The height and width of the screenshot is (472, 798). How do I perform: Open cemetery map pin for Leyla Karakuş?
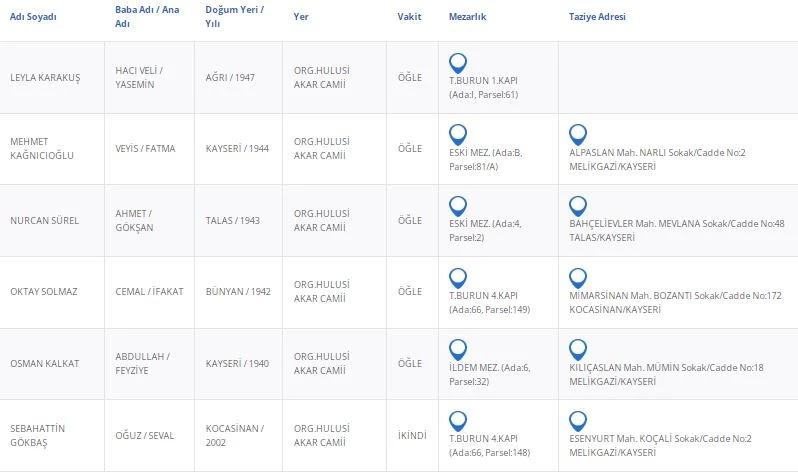click(x=458, y=62)
